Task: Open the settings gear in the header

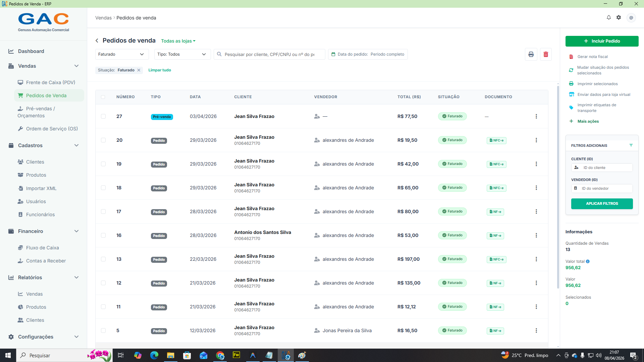Action: click(619, 17)
